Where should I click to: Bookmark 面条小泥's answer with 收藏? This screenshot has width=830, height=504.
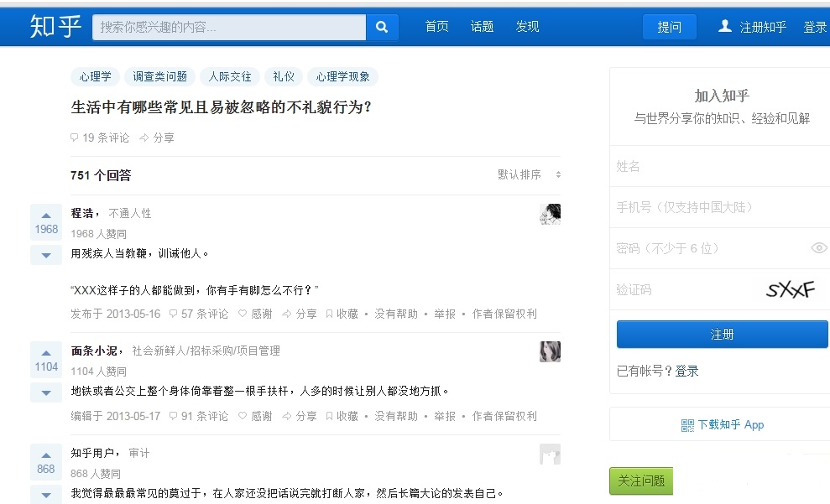[x=342, y=416]
